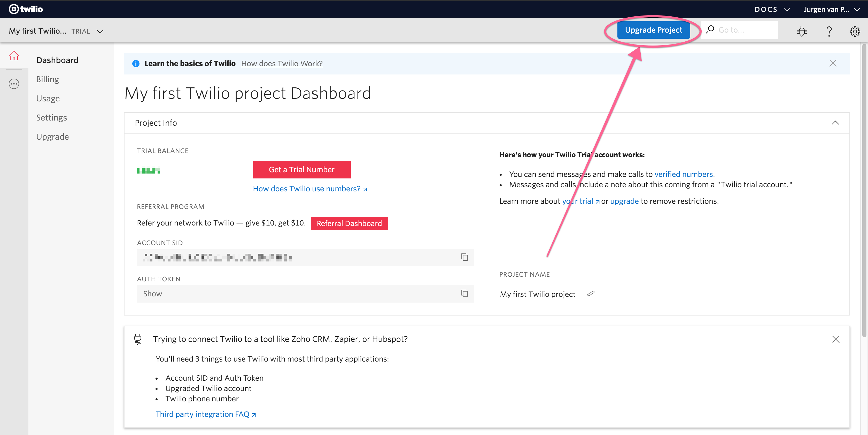Click the TRIAL badge in the header
The height and width of the screenshot is (435, 868).
81,31
